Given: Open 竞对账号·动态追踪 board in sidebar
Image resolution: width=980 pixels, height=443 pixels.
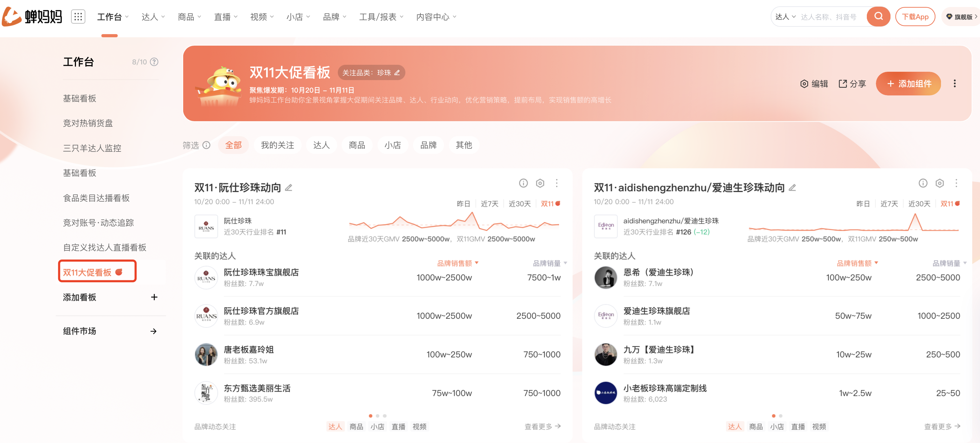Looking at the screenshot, I should tap(98, 223).
